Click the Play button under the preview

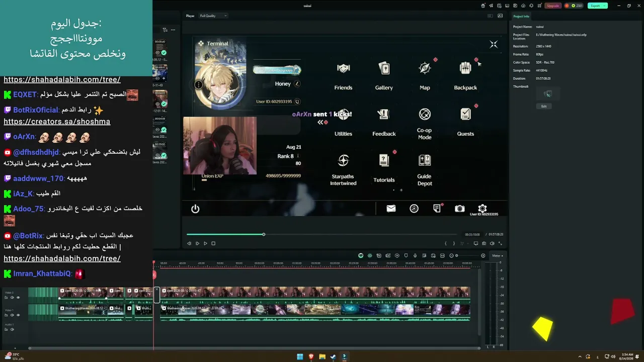205,243
